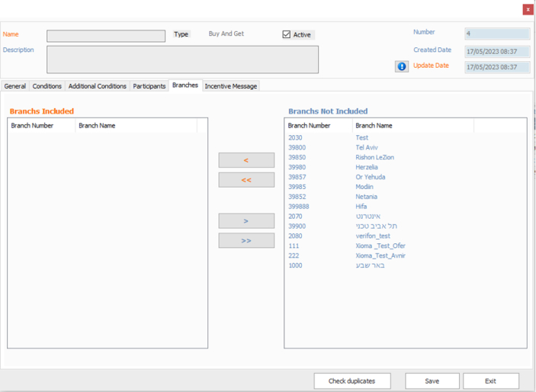Click the double left arrow move-all button
The height and width of the screenshot is (392, 536).
click(246, 180)
